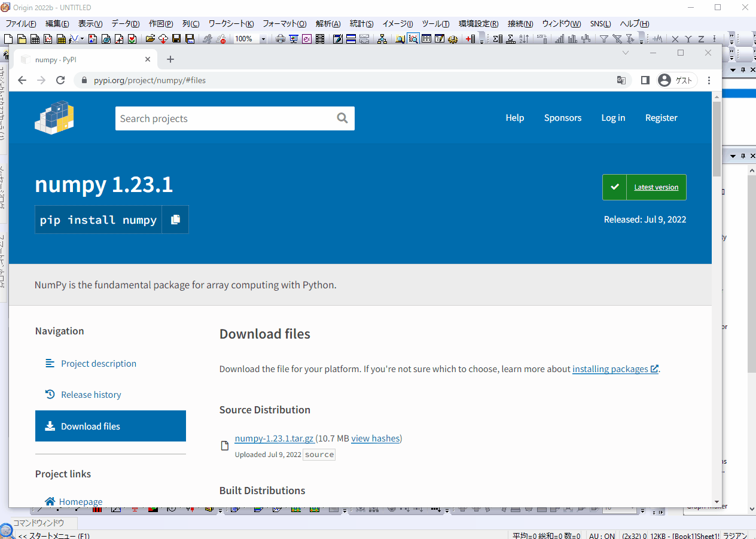Open Project description in navigation

(99, 364)
